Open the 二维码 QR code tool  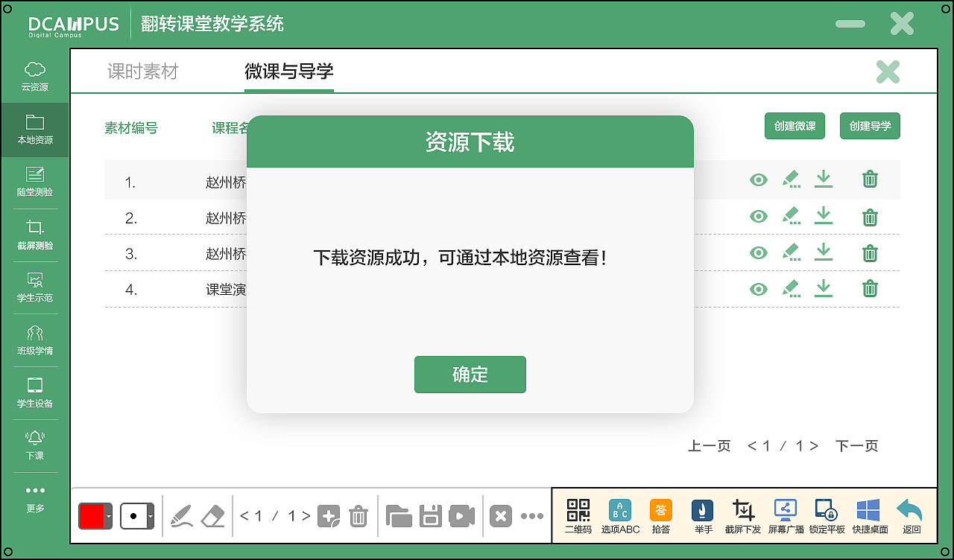click(578, 515)
